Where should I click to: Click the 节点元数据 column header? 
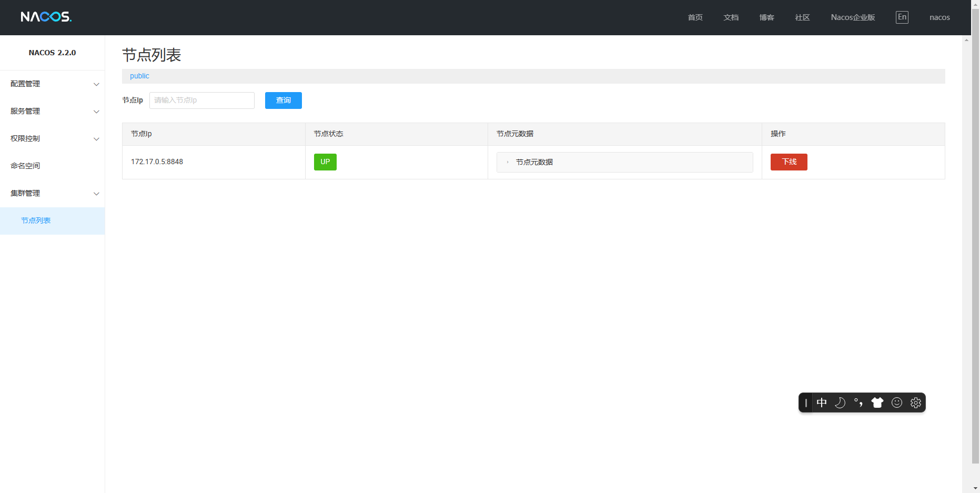(x=625, y=134)
